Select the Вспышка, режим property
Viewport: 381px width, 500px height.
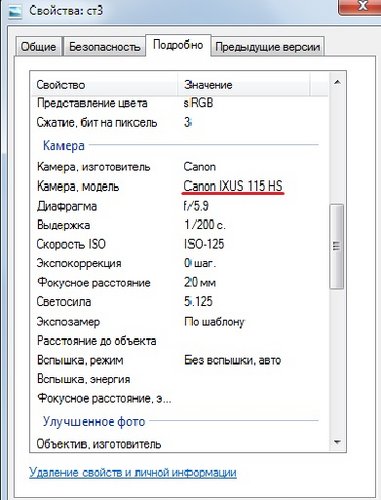[80, 360]
